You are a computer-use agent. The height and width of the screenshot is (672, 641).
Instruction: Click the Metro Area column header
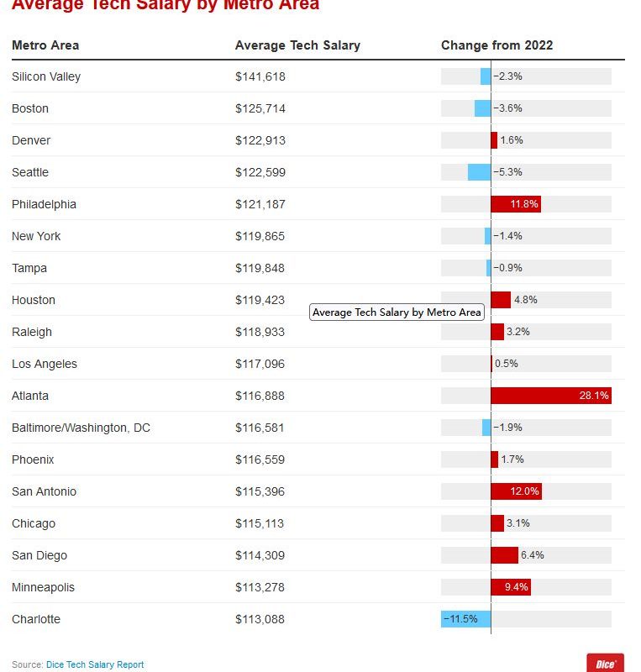point(45,45)
